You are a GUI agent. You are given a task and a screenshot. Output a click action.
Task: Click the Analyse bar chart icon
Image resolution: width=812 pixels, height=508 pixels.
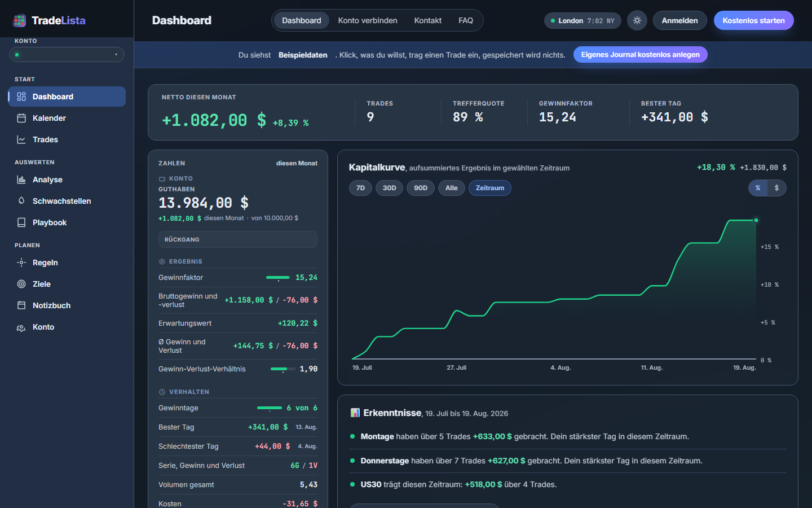tap(21, 179)
